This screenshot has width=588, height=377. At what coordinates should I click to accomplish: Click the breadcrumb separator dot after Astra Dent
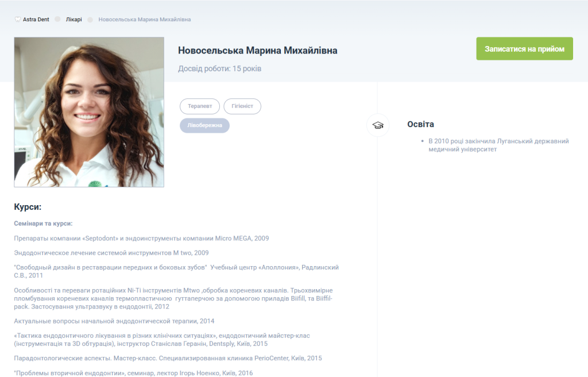57,19
